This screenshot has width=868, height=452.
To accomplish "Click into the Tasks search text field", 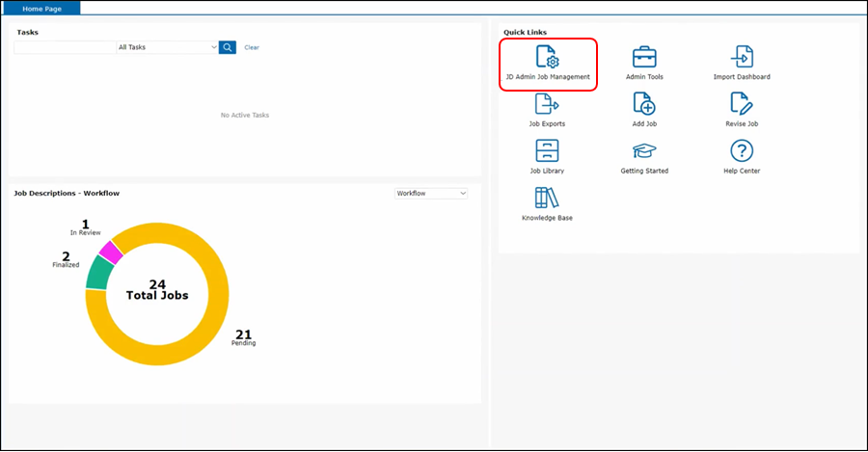I will click(x=65, y=47).
